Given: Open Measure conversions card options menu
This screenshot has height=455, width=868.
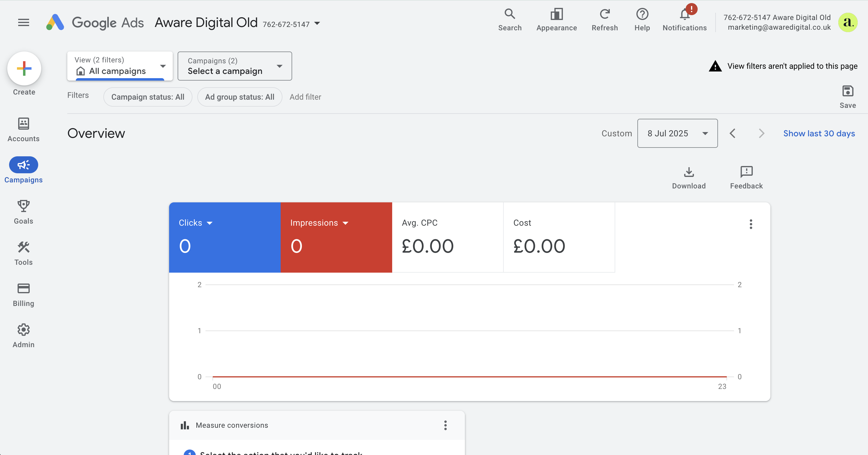Looking at the screenshot, I should [x=445, y=425].
